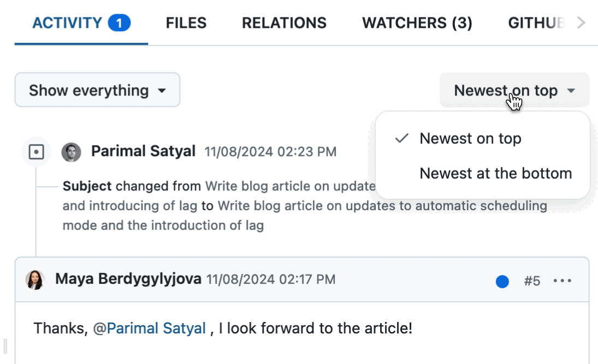Collapse the sort menu by clicking its caret
598x364 pixels.
point(571,90)
